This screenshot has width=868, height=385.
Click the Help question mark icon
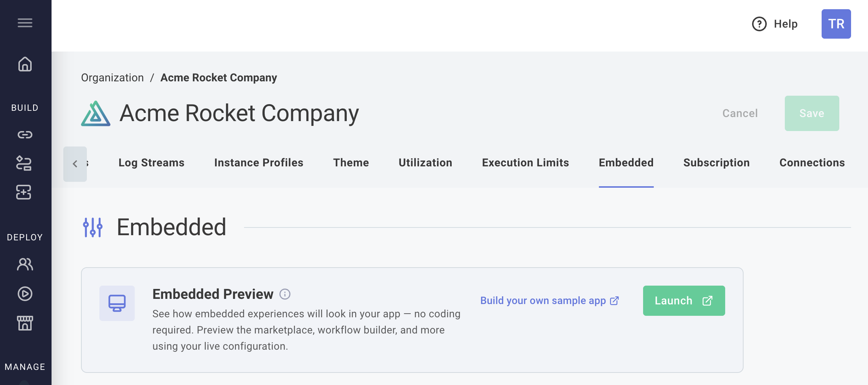coord(759,24)
